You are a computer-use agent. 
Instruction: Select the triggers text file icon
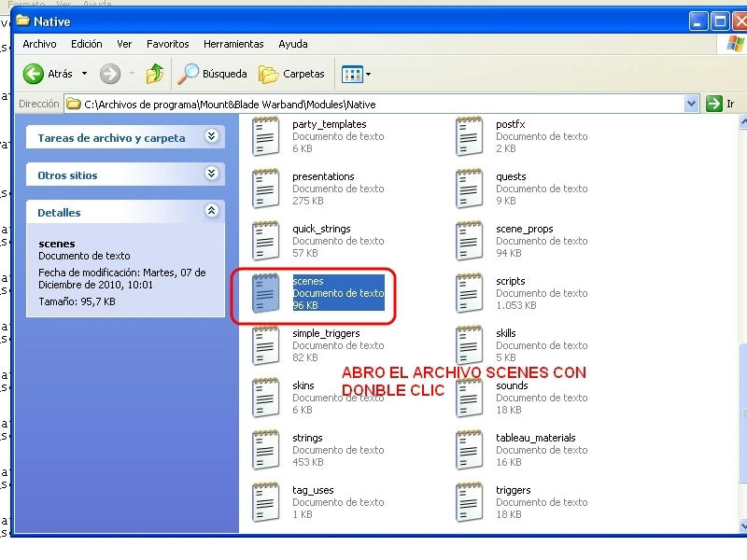(469, 502)
